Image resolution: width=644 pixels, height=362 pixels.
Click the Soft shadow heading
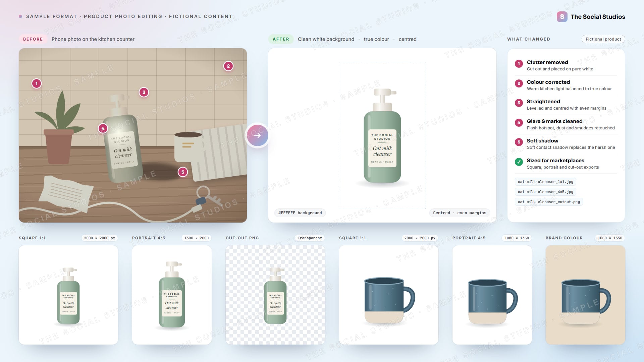(543, 141)
